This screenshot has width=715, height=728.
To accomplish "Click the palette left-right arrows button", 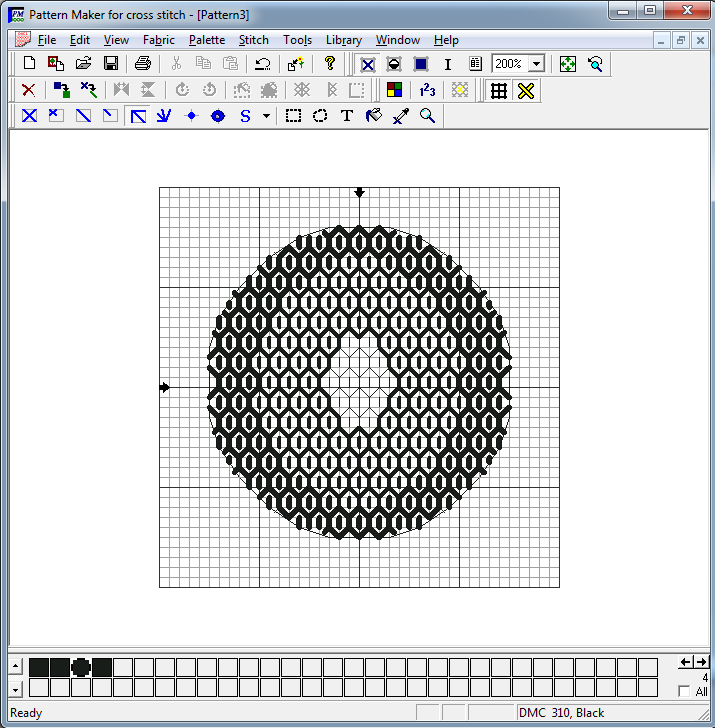I will [x=694, y=662].
